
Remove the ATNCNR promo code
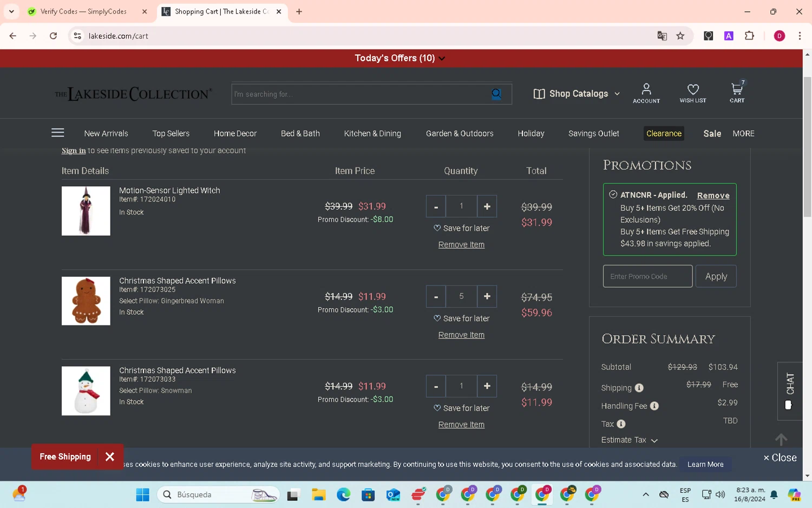(x=713, y=196)
